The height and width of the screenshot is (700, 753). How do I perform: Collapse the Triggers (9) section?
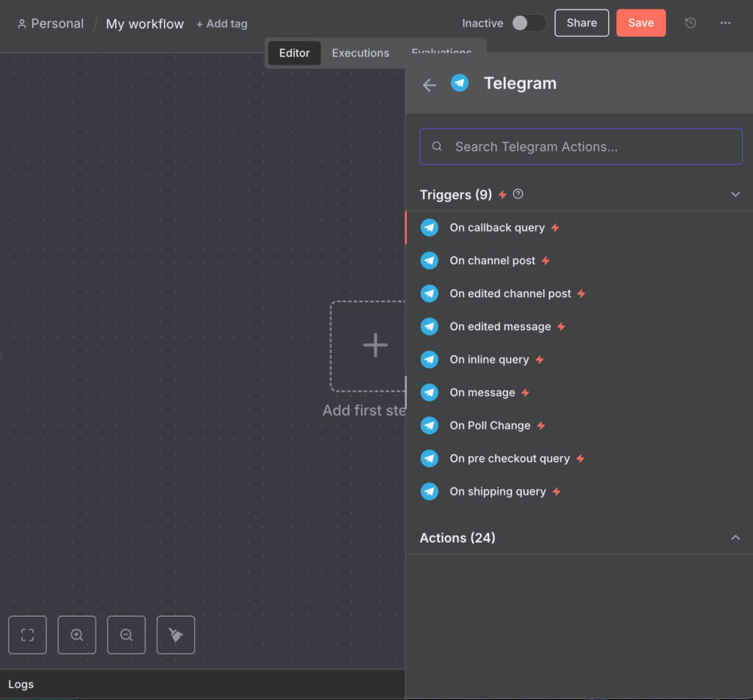click(x=735, y=194)
